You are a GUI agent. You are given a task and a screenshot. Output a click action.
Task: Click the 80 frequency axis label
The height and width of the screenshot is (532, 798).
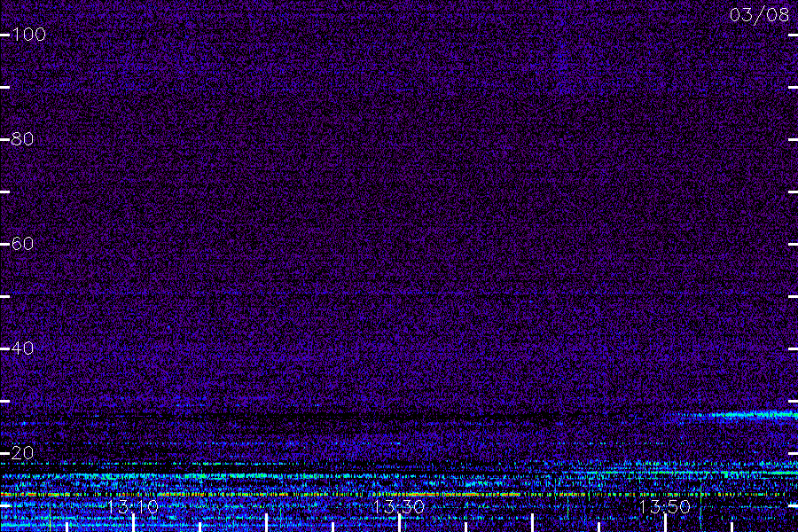(22, 139)
